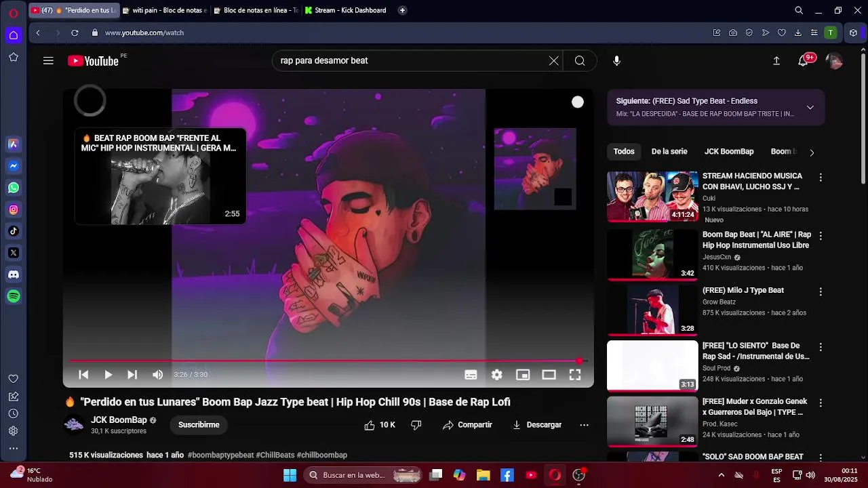The image size is (868, 488).
Task: Click the #boombaptypebeat hashtag link
Action: tap(220, 455)
